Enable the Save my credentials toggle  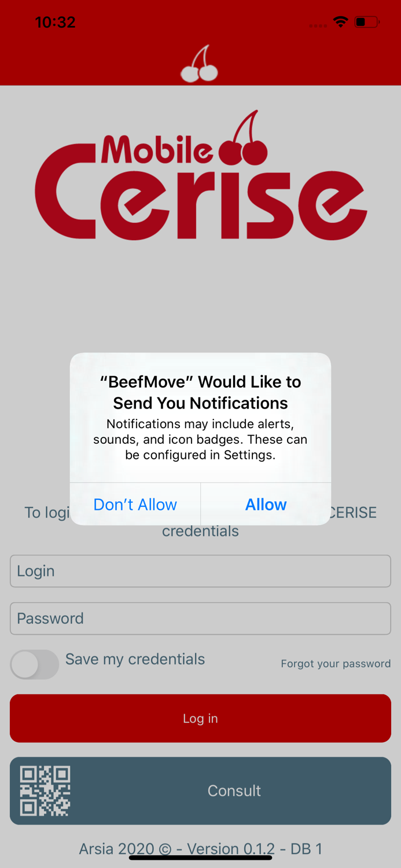point(34,664)
